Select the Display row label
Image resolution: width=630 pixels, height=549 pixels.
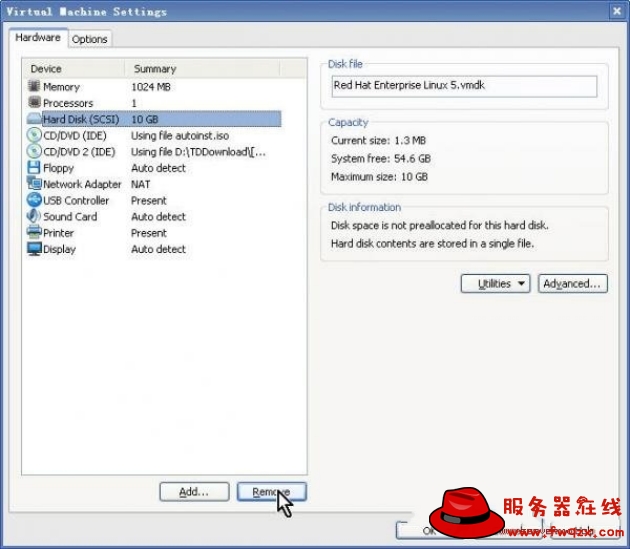tap(59, 249)
